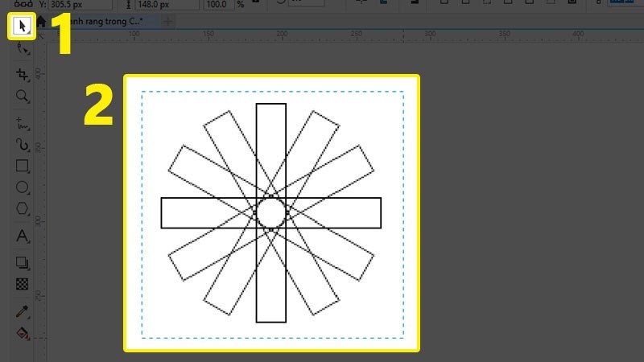The height and width of the screenshot is (362, 644).
Task: Select the Transparency checkerboard tool
Action: [x=22, y=284]
